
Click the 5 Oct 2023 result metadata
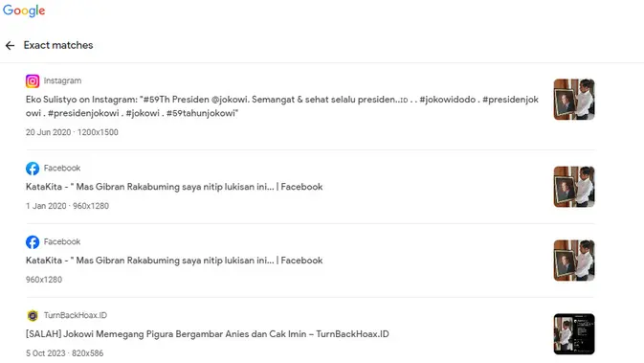coord(64,353)
